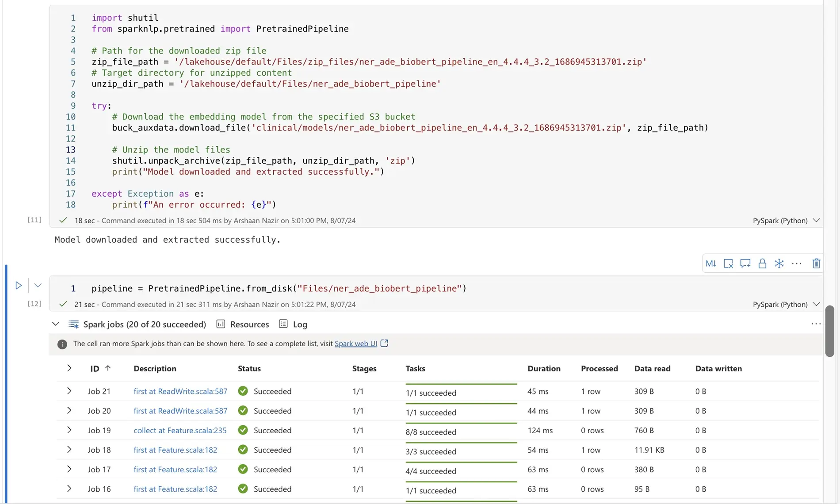Convert cell to Markdown icon
Screen dimensions: 840x504
(711, 263)
